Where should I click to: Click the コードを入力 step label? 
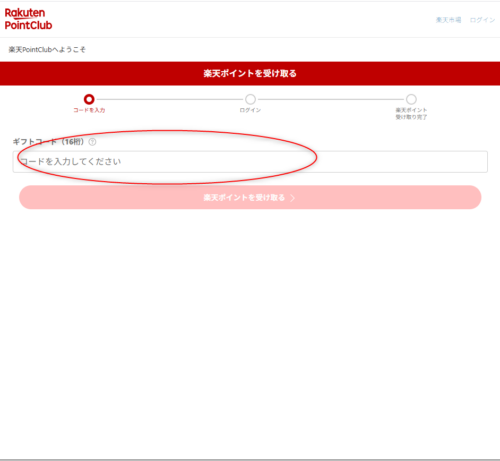pos(89,110)
